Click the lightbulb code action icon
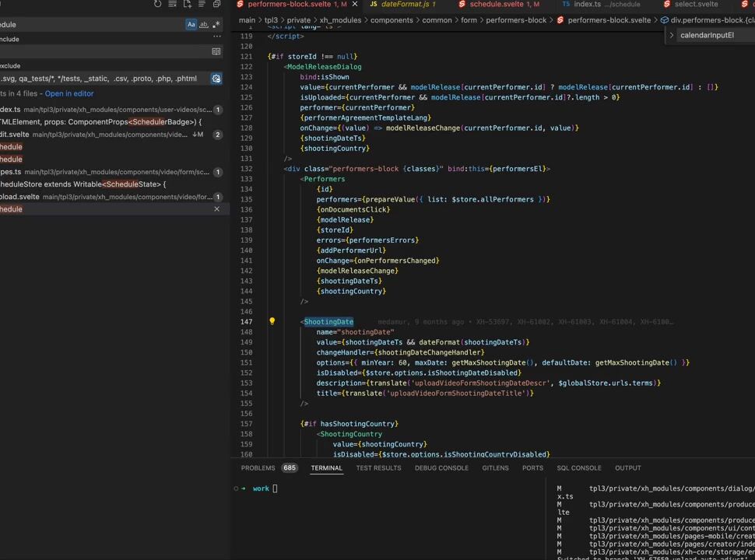This screenshot has width=755, height=560. click(x=272, y=321)
